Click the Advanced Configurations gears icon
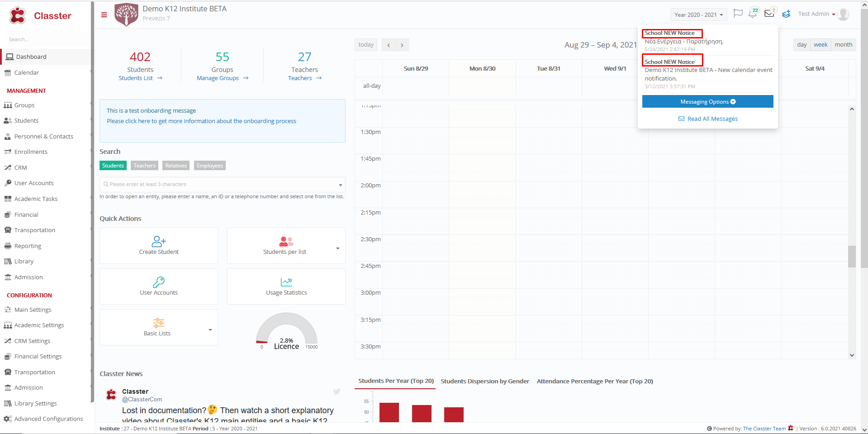This screenshot has height=434, width=868. click(x=8, y=419)
